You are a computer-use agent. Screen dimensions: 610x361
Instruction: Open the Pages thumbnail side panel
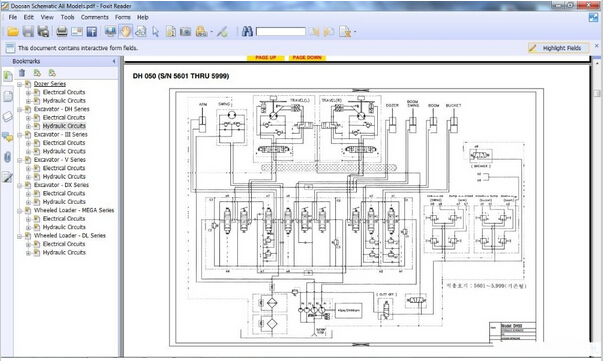[x=8, y=96]
